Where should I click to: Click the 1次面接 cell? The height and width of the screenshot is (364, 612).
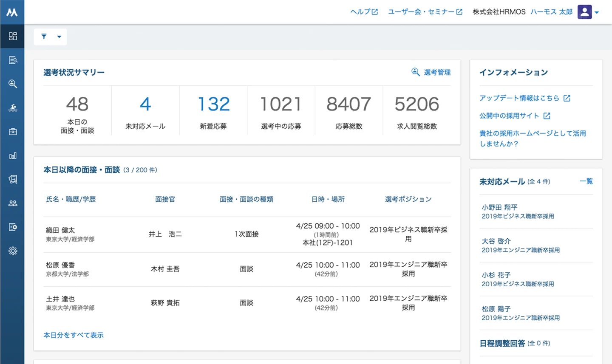246,234
